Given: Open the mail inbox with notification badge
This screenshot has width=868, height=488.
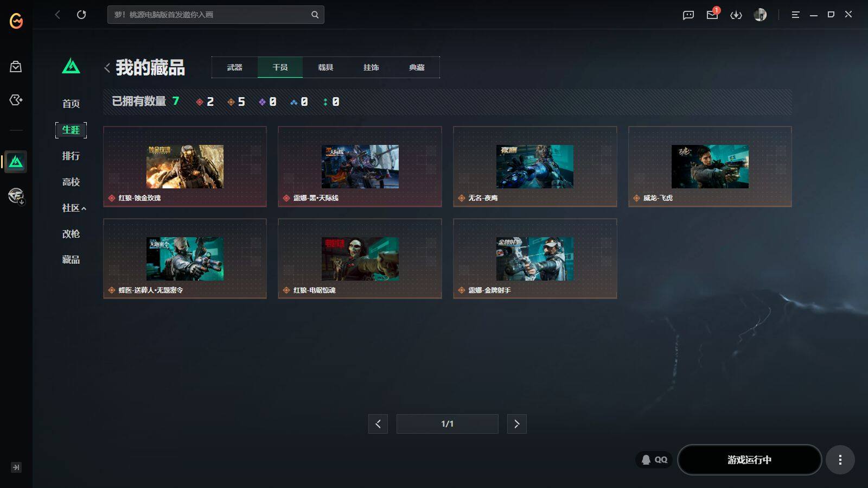Looking at the screenshot, I should (x=712, y=14).
